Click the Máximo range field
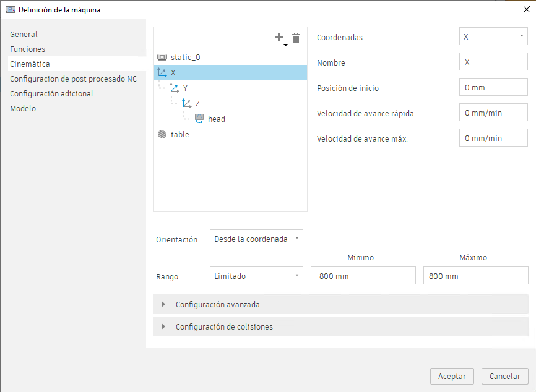This screenshot has height=392, width=536. point(475,276)
